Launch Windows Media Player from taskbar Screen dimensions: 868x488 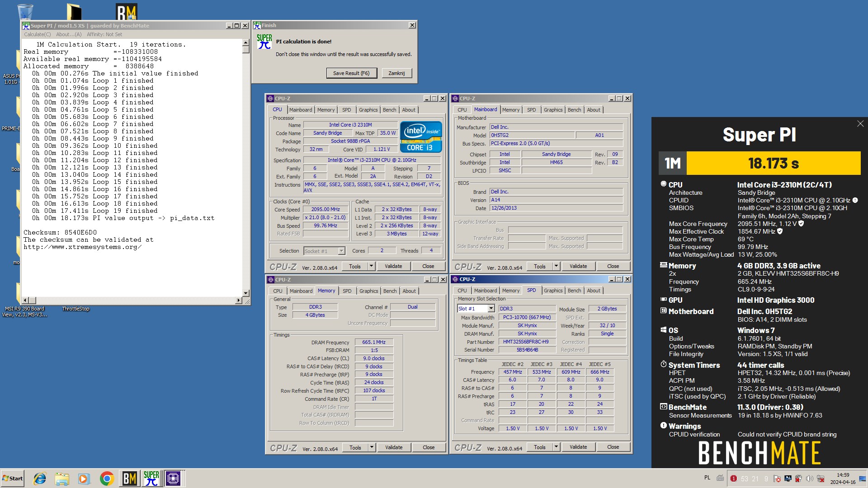84,478
